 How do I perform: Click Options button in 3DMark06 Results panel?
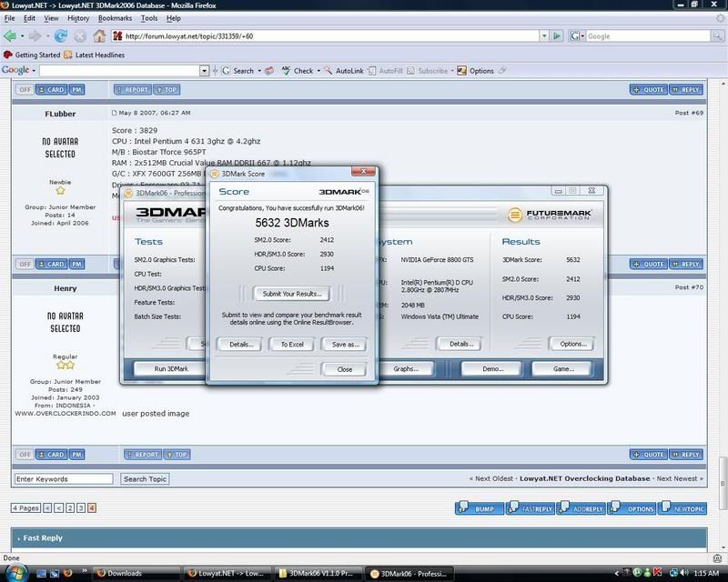pos(573,344)
